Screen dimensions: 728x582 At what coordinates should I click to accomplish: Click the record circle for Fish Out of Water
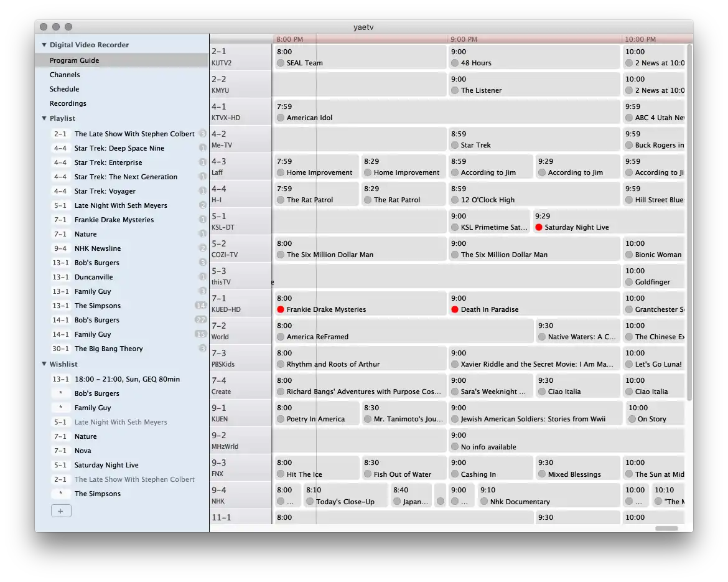[x=368, y=474]
